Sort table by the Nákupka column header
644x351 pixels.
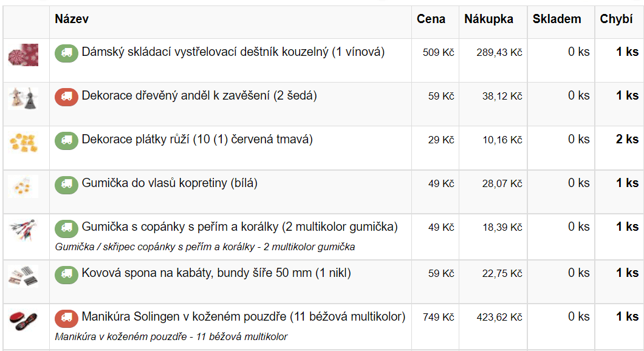(488, 19)
